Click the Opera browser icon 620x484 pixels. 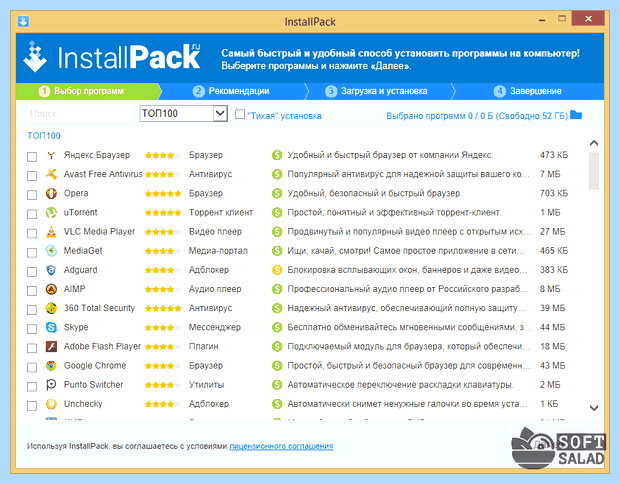click(x=51, y=194)
